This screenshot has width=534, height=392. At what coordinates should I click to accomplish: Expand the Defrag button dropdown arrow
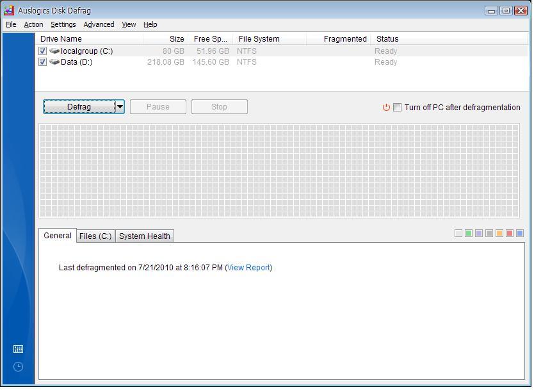(x=120, y=106)
